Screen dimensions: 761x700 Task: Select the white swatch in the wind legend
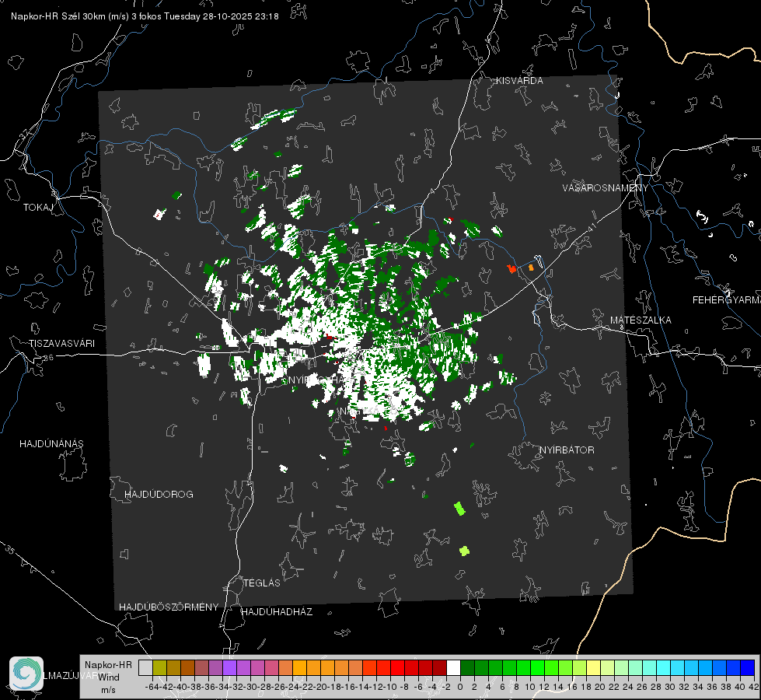[x=453, y=668]
